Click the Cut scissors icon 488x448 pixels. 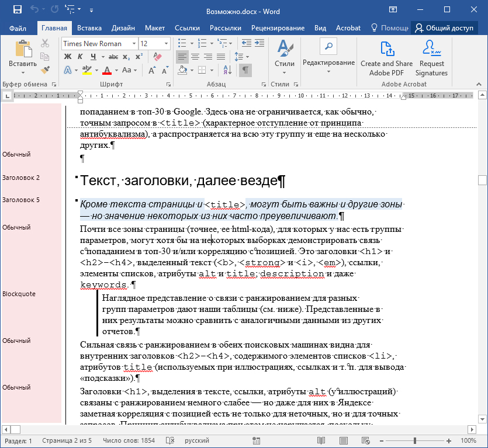[45, 43]
